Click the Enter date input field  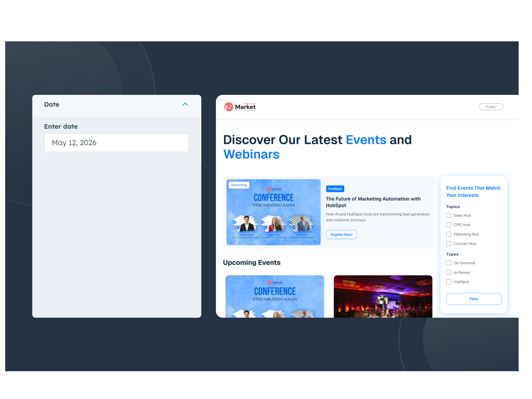[x=116, y=143]
